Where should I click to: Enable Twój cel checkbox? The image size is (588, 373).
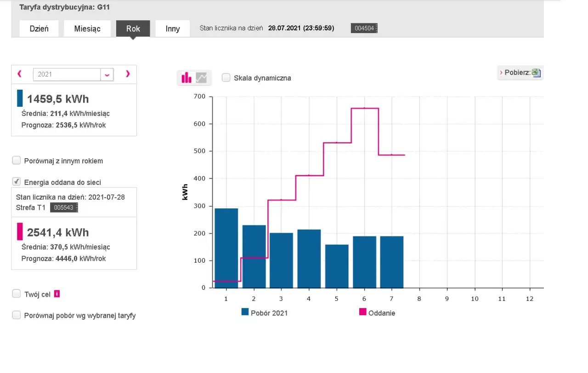(x=17, y=293)
